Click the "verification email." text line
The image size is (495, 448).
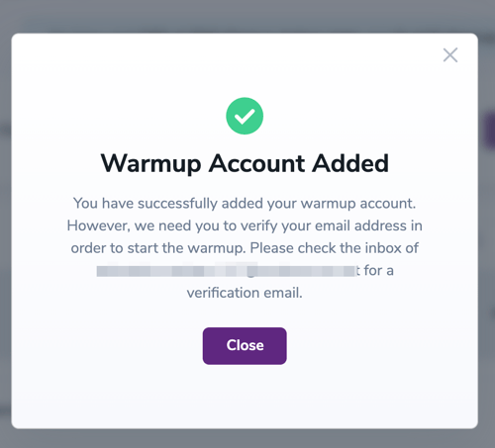point(245,293)
